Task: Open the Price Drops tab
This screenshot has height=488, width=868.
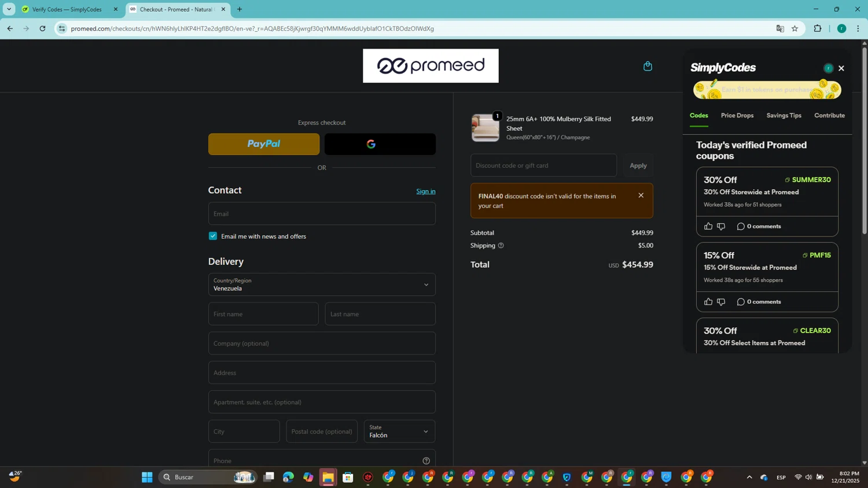Action: (737, 116)
